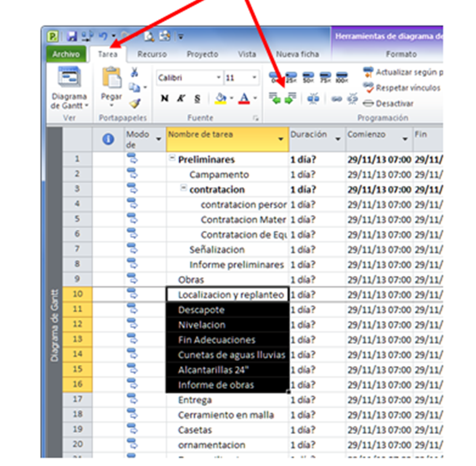Open the Vista ribbon tab
Image resolution: width=476 pixels, height=466 pixels.
(x=247, y=54)
